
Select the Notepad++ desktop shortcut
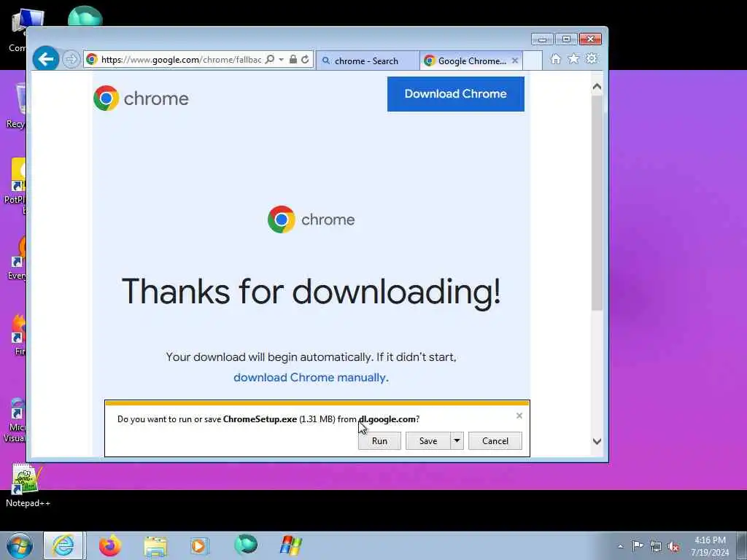[28, 485]
